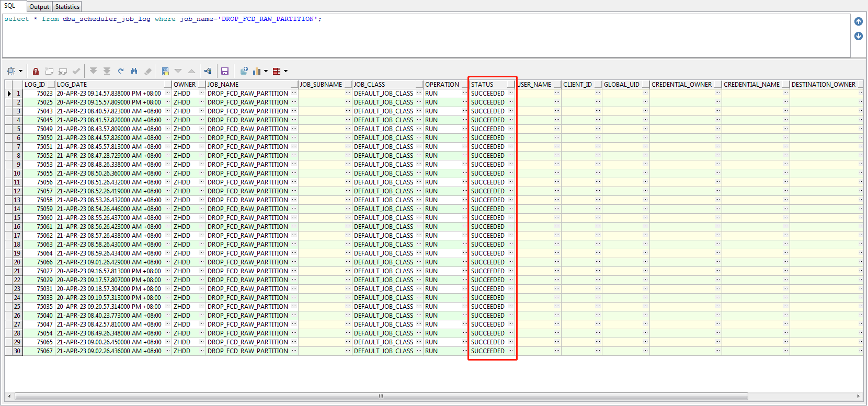
Task: Click the JOB_CLASS column header
Action: pyautogui.click(x=387, y=84)
